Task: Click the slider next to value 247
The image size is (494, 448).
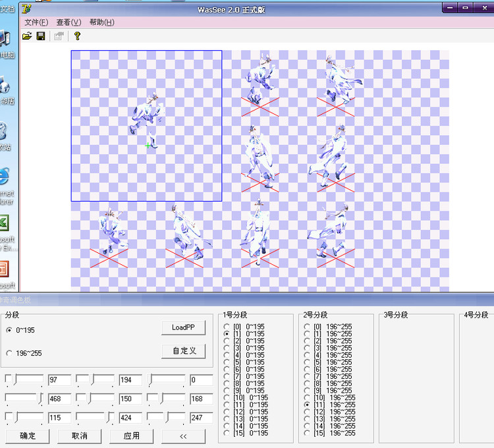Action: [x=166, y=418]
